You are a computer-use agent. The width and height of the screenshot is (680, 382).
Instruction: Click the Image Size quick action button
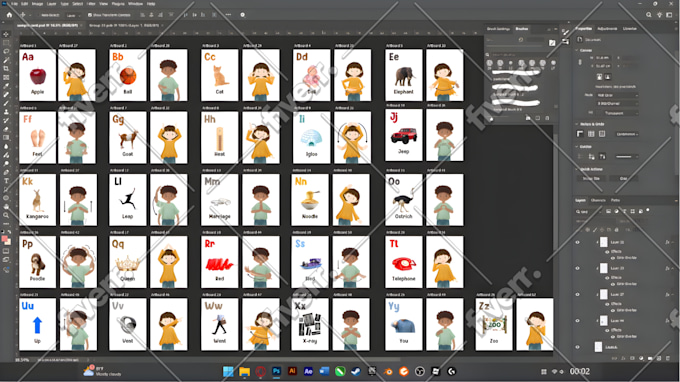tap(591, 178)
